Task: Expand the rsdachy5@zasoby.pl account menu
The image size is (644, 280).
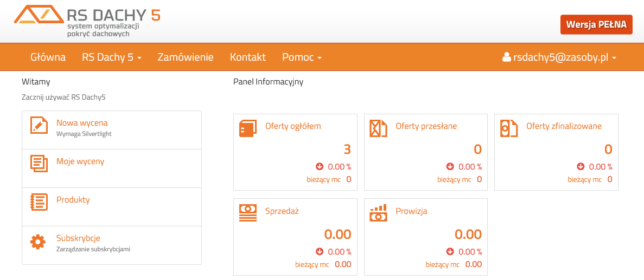Action: 559,57
